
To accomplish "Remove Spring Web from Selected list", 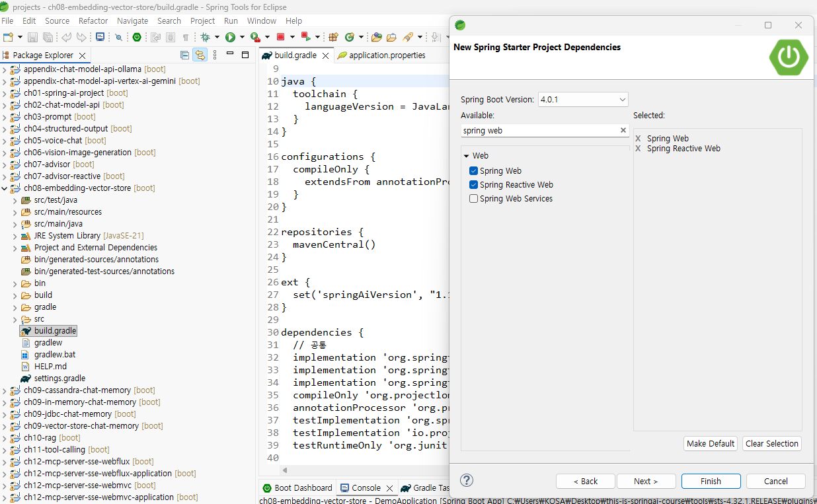I will [638, 139].
